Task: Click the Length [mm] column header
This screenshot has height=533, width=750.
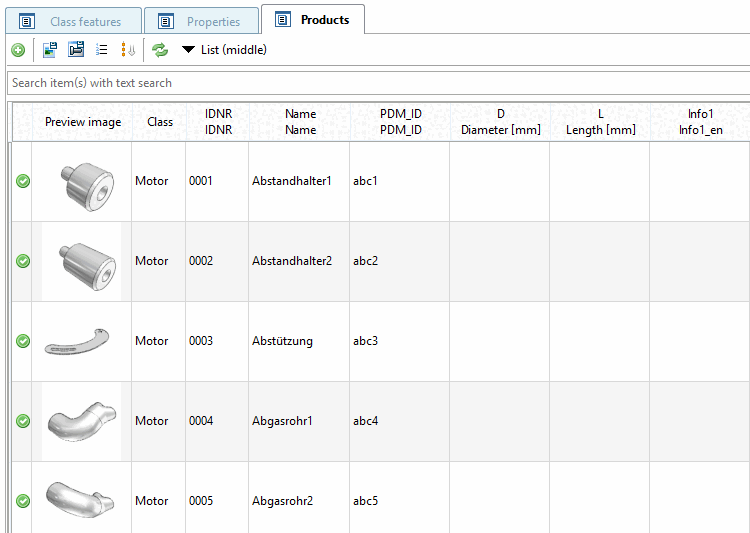Action: [601, 122]
